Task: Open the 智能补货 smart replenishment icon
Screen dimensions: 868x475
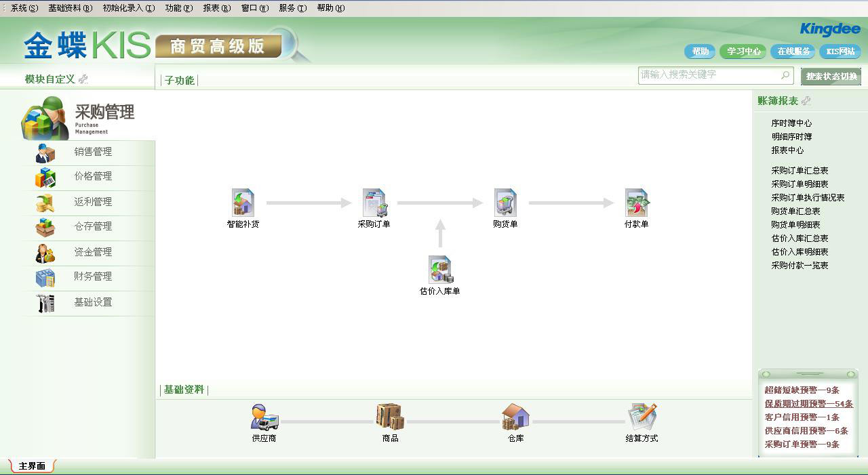Action: (x=243, y=203)
